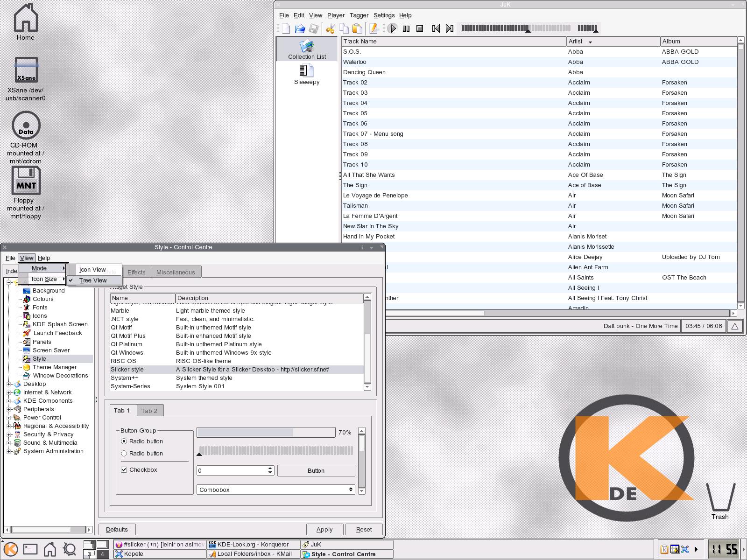Choose Icon View in the Mode submenu
The image size is (747, 560).
pos(94,269)
